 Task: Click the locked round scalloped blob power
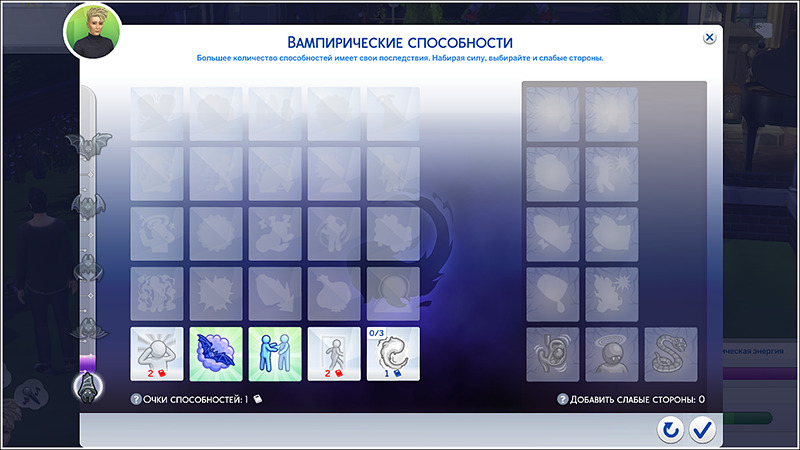click(x=216, y=234)
